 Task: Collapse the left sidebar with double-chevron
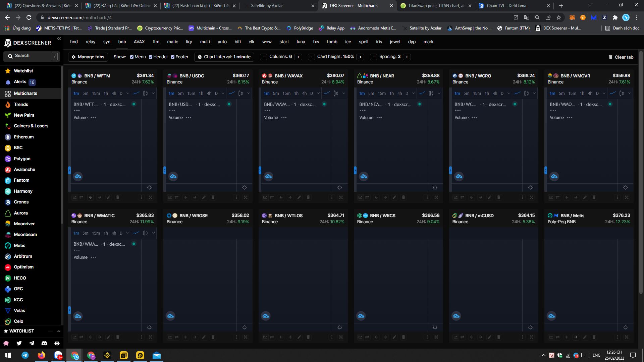[x=59, y=39]
